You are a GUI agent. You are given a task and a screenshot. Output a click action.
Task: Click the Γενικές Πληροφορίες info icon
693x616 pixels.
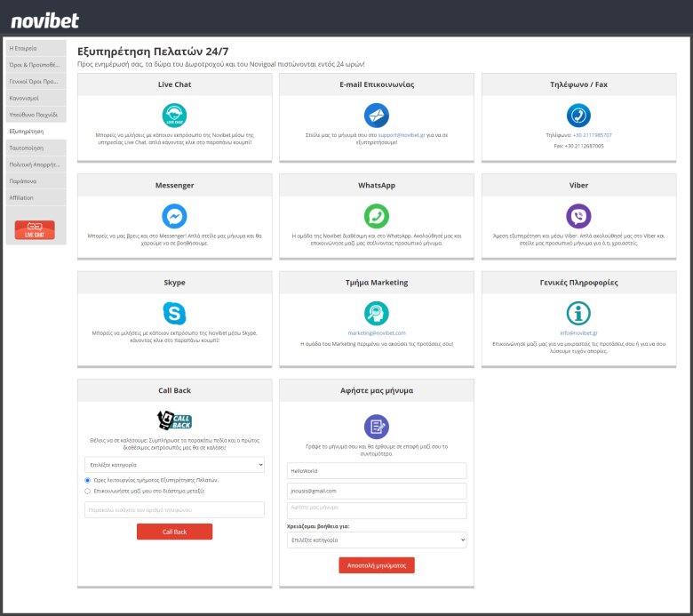578,314
